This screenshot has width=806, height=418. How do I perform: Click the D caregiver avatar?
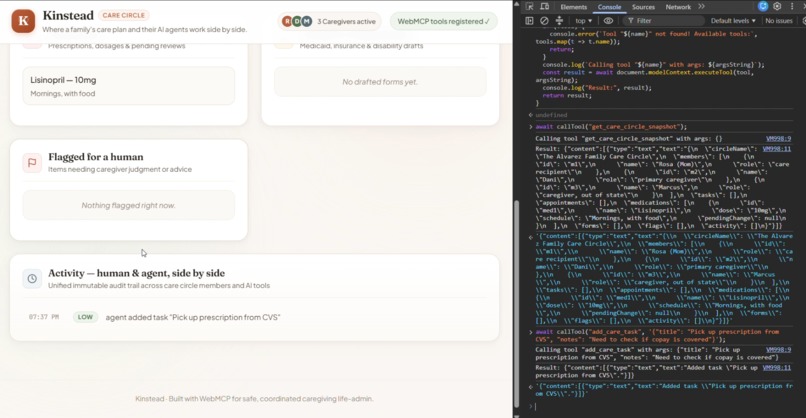(297, 21)
